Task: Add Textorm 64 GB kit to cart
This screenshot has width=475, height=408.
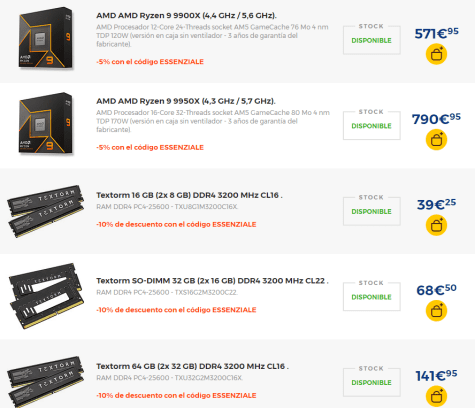Action: 436,396
